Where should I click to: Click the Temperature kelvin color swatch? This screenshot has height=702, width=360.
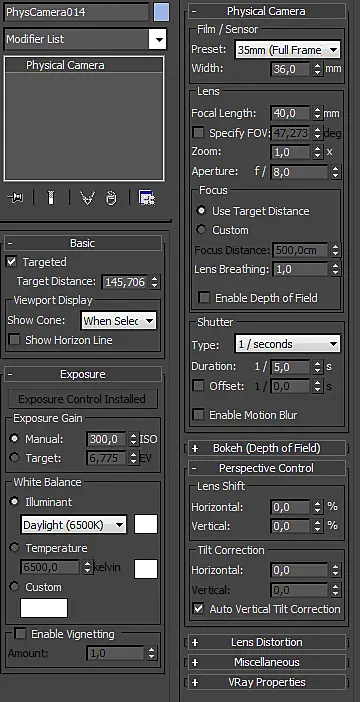click(146, 569)
